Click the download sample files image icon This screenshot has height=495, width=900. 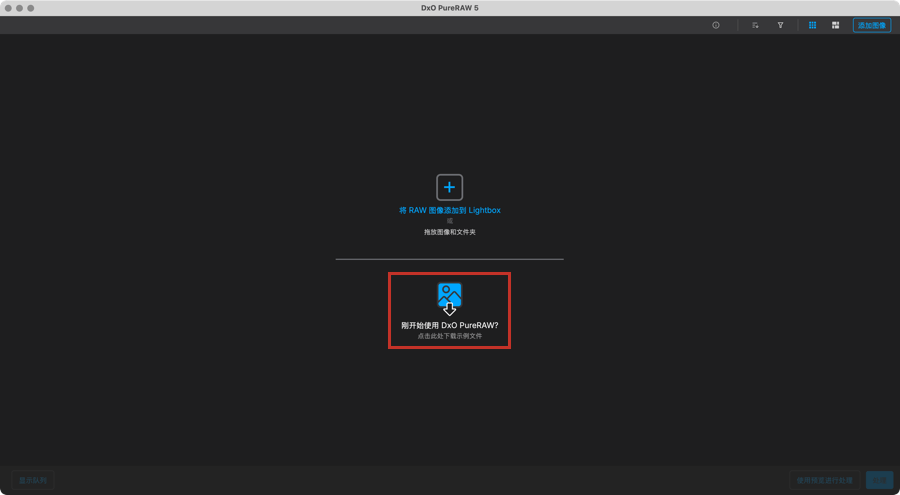pos(449,299)
